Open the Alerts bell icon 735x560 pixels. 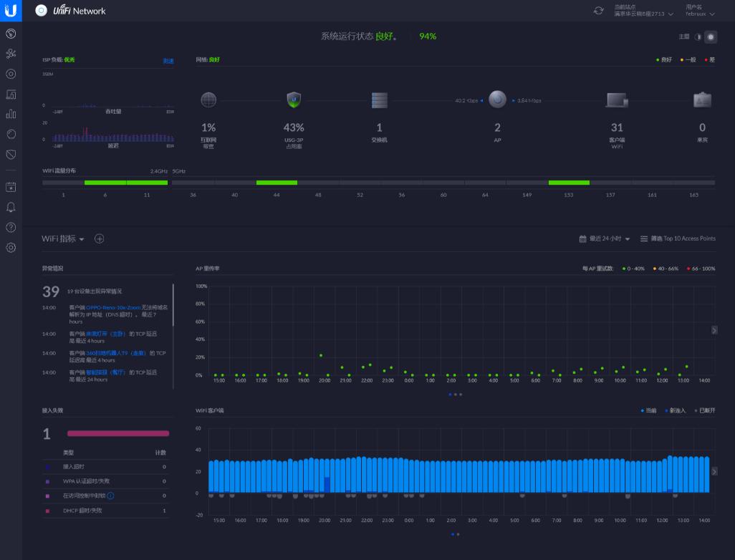[x=11, y=208]
